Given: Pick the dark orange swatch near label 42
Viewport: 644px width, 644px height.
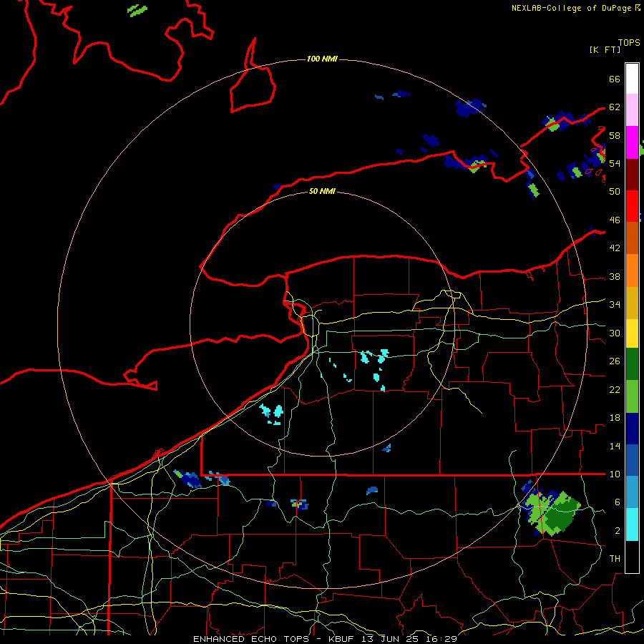Looking at the screenshot, I should [x=632, y=238].
